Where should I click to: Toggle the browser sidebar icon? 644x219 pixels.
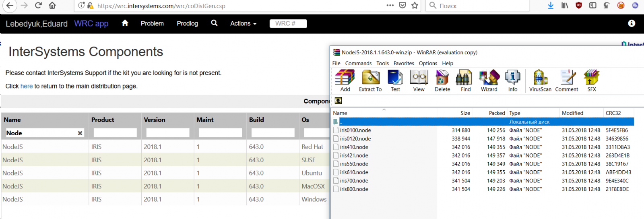point(593,5)
